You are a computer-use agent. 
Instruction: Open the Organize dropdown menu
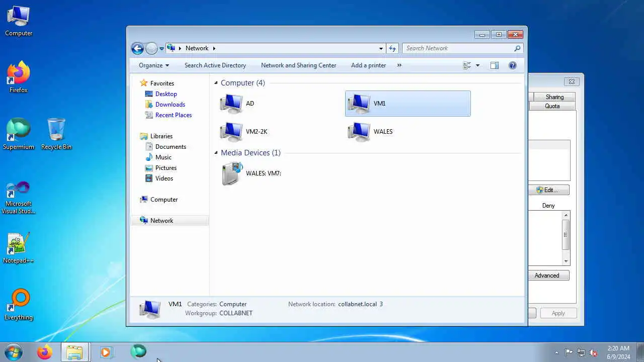coord(154,65)
